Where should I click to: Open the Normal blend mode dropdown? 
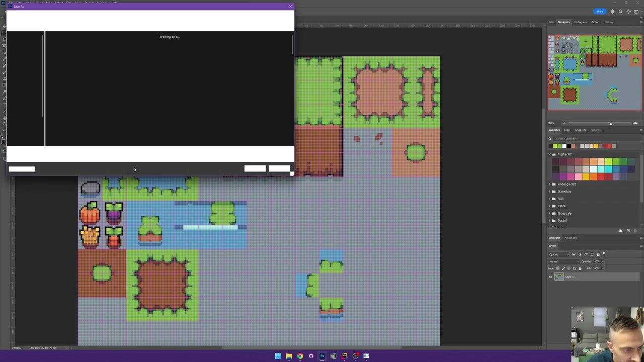click(563, 261)
